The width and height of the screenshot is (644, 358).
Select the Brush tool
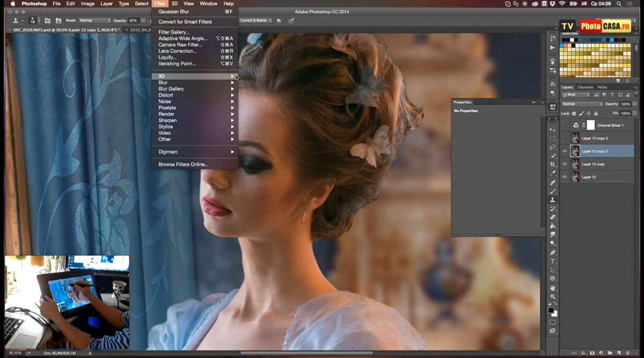point(552,191)
